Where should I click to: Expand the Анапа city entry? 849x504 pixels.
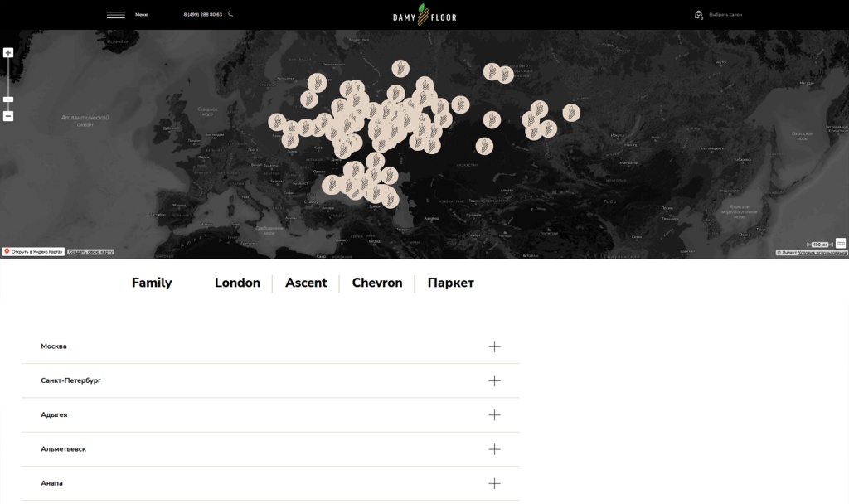[494, 483]
